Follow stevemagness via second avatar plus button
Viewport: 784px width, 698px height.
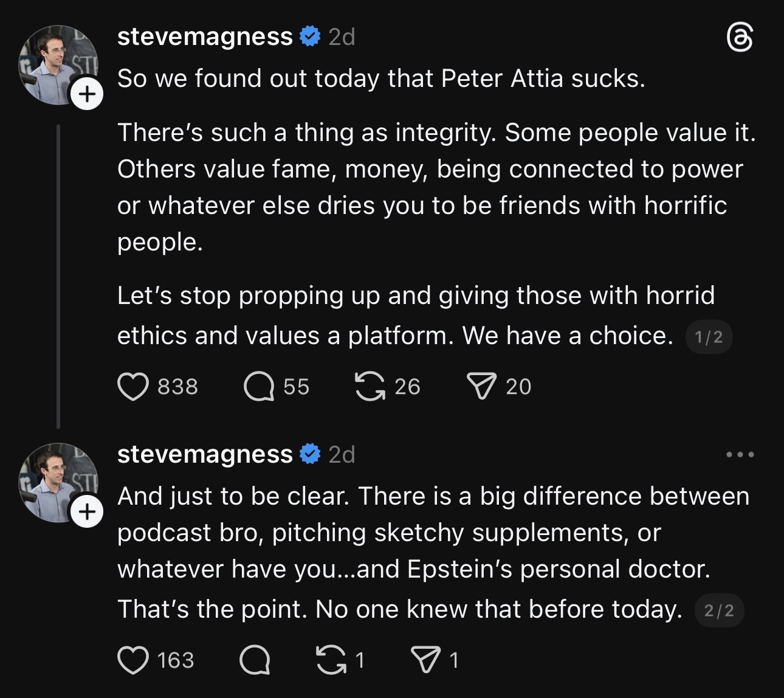coord(87,512)
